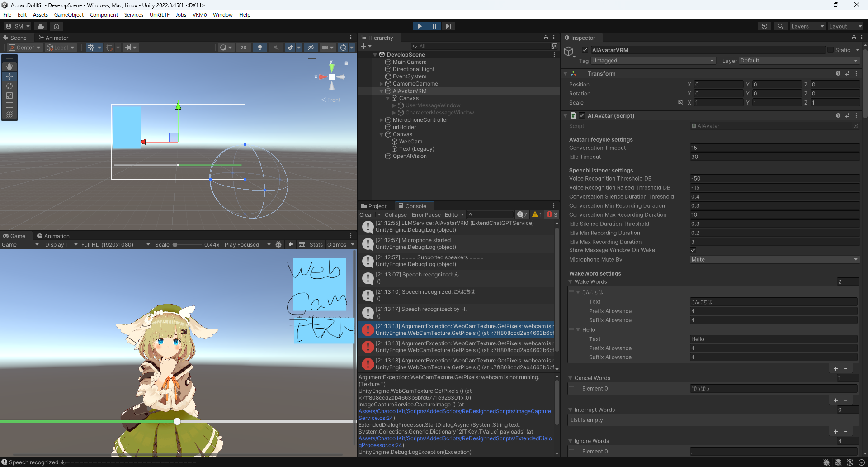Switch to the Project tab

pos(374,206)
